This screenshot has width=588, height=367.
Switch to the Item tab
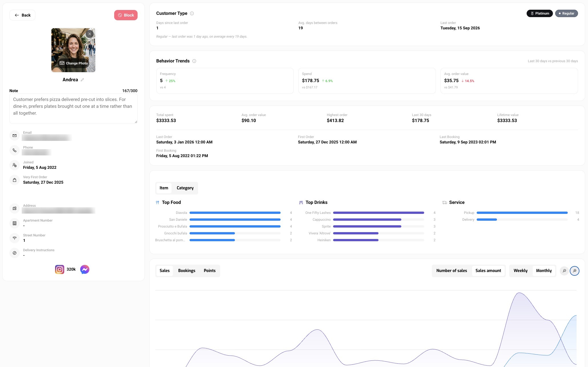(164, 188)
